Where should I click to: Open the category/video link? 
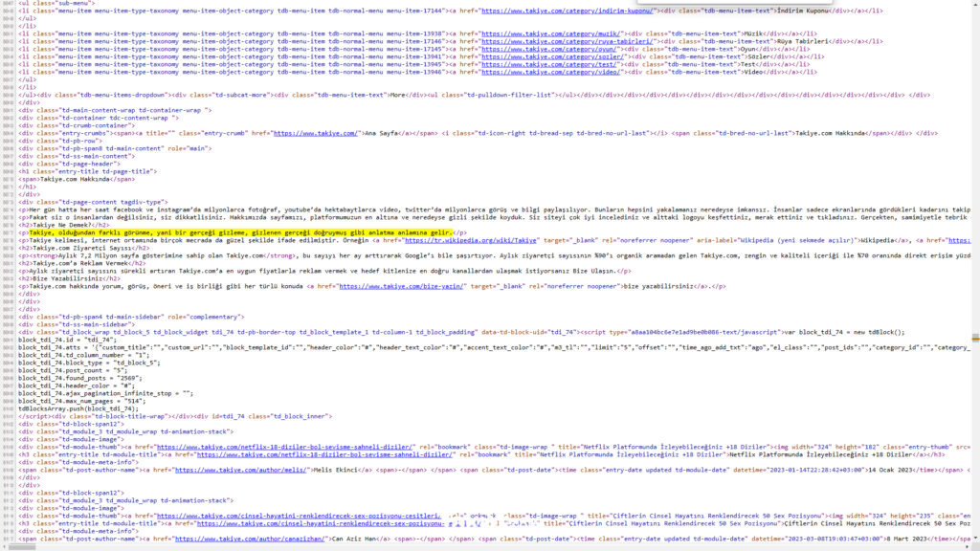550,72
